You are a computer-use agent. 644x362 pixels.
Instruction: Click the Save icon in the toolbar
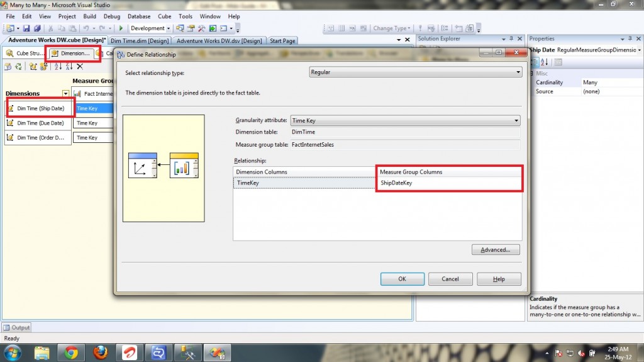click(26, 28)
